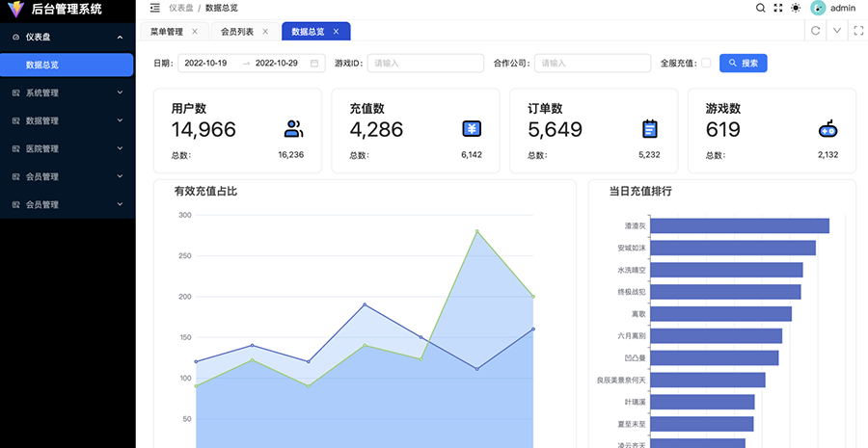This screenshot has width=868, height=448.
Task: Click the 当日充值排行 chart title
Action: (x=640, y=192)
